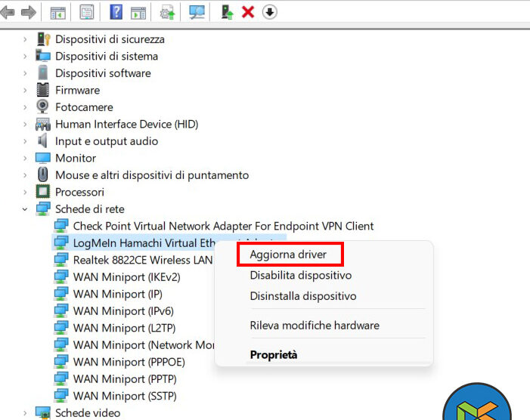
Task: Select the Schede di rete label
Action: (x=89, y=209)
